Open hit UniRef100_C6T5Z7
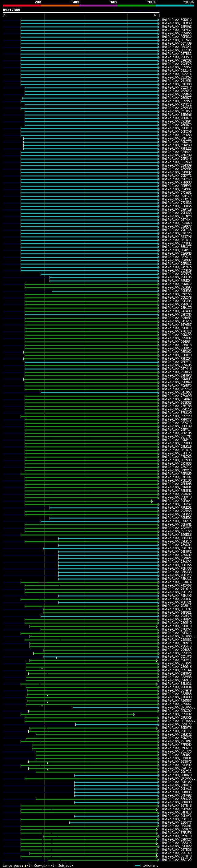The height and width of the screenshot is (868, 197). 177,40
